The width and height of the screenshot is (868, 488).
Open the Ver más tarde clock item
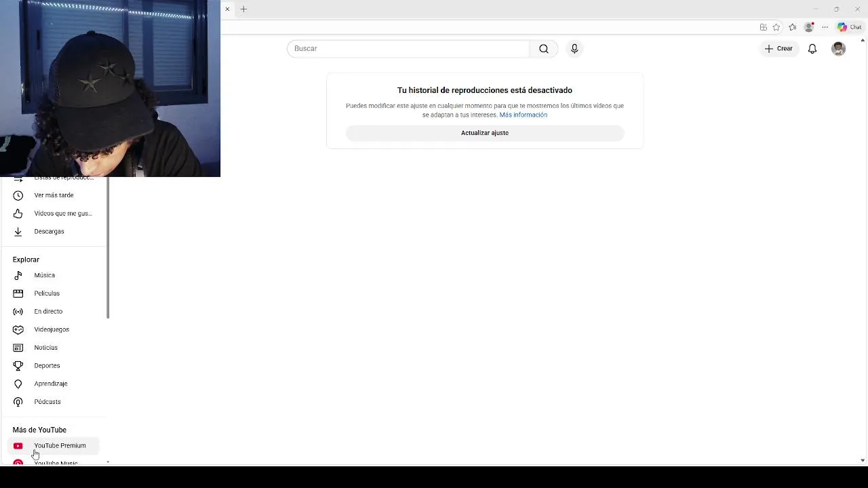53,195
